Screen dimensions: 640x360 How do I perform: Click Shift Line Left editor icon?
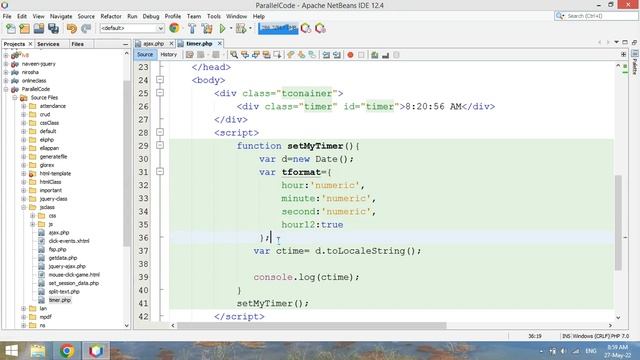click(x=326, y=55)
